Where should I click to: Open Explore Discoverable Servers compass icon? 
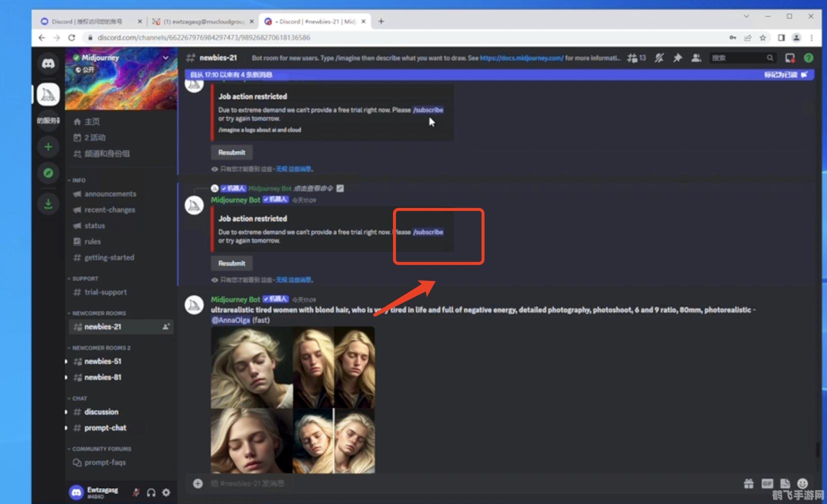click(x=48, y=173)
